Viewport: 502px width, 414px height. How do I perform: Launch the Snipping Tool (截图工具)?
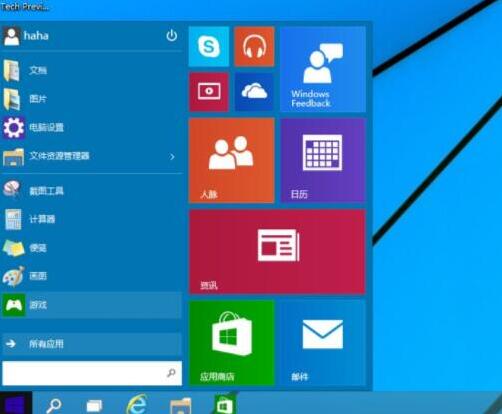tap(92, 191)
